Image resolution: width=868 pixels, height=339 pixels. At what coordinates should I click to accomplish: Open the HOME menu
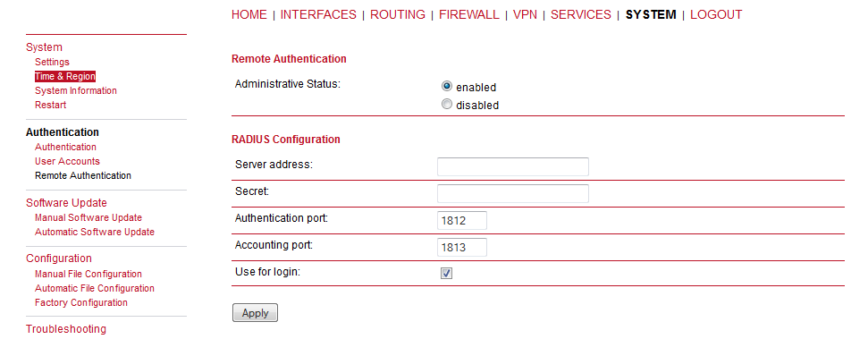(x=249, y=15)
